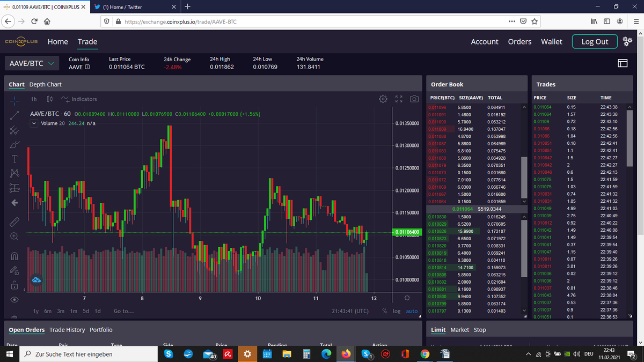This screenshot has height=362, width=644.
Task: Set chart range to 3m
Action: (x=61, y=311)
